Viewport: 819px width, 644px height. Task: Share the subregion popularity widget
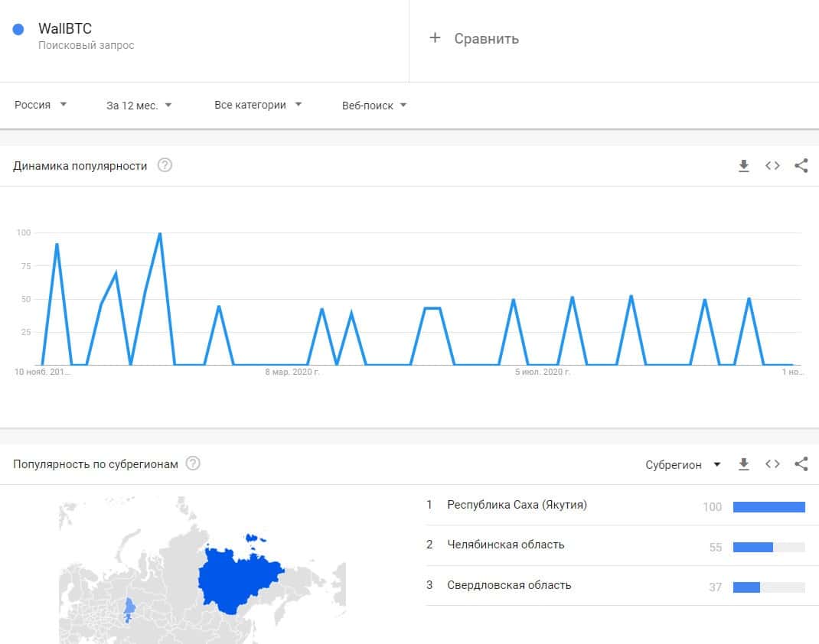tap(801, 464)
